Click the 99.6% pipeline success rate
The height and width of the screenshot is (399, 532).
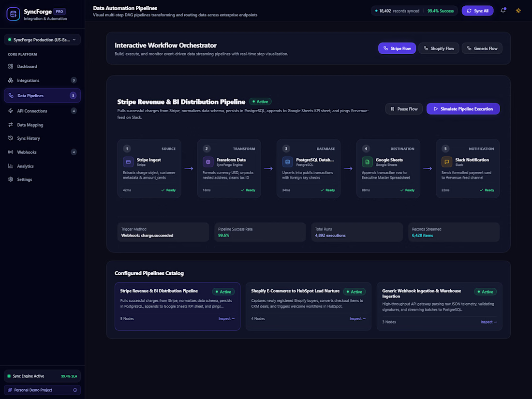(x=223, y=236)
